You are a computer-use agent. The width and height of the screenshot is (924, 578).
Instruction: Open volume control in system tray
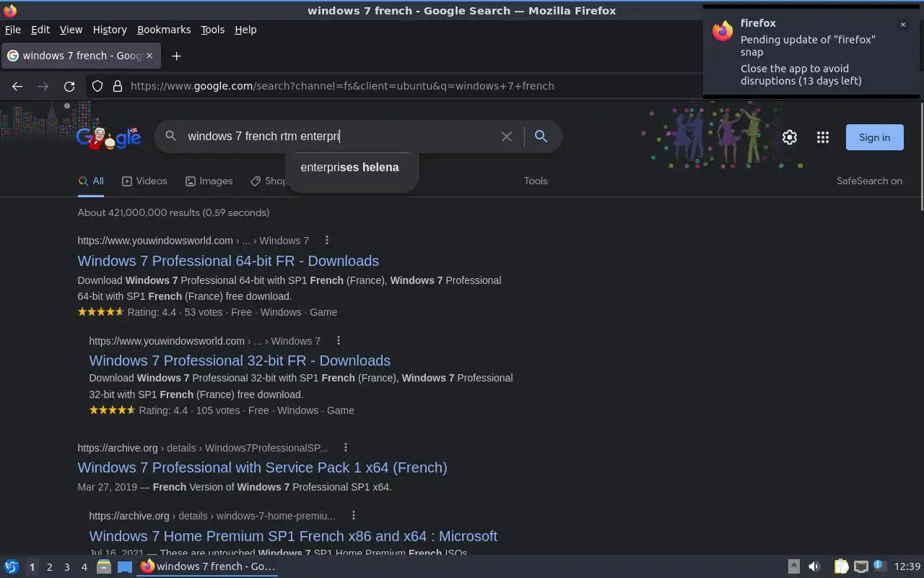(x=814, y=566)
